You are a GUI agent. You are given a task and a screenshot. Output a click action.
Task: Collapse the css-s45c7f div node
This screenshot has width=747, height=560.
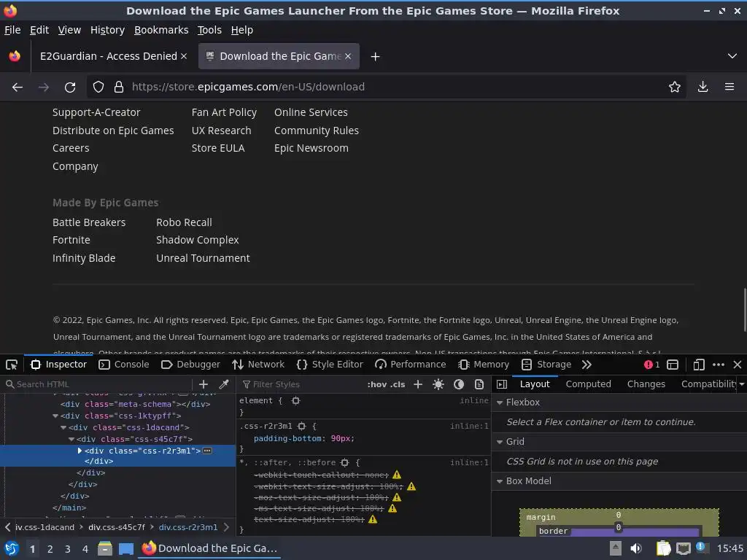click(x=71, y=439)
